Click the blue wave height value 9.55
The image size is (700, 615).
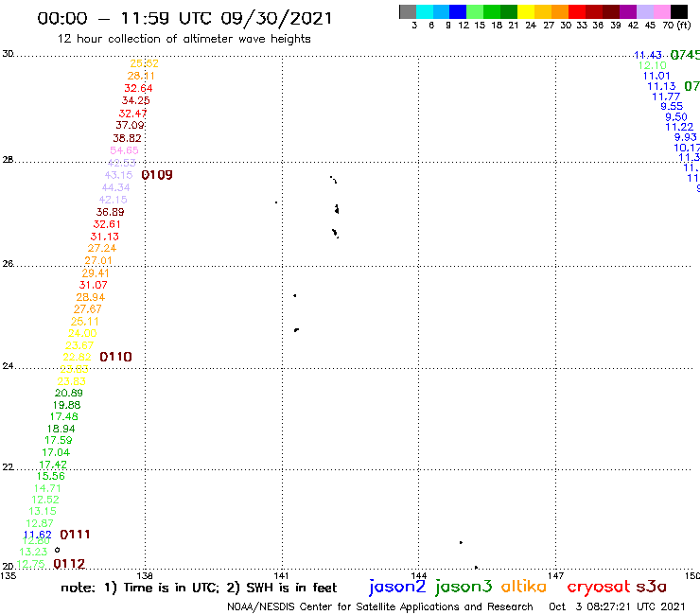click(x=672, y=106)
